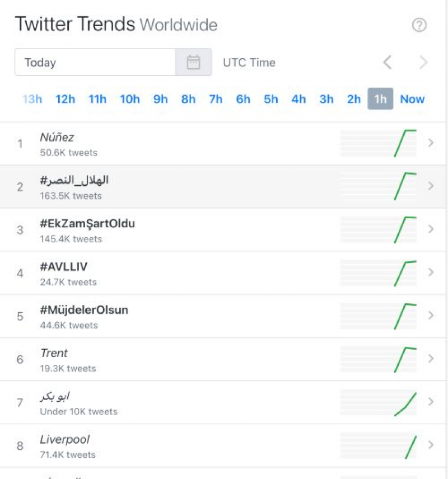The width and height of the screenshot is (448, 479).
Task: Open the #AVLLIV trend link
Action: coord(64,267)
